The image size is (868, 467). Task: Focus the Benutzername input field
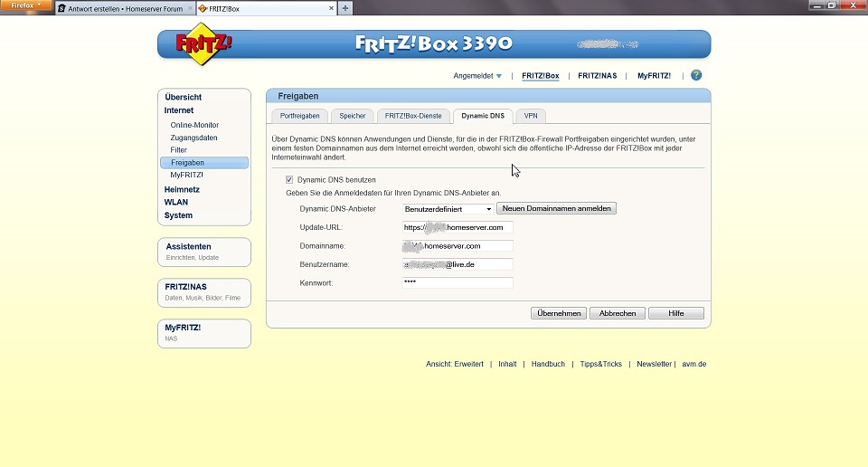coord(458,264)
